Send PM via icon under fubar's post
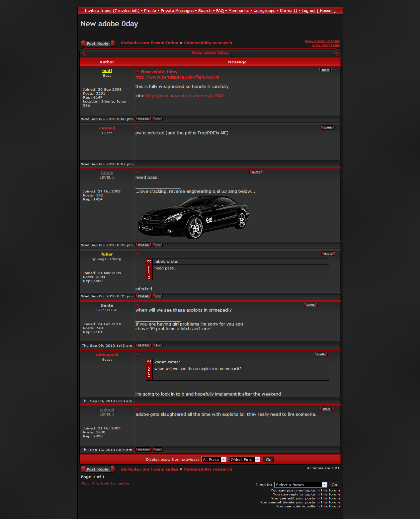Viewport: 420px width, 519px height. point(158,296)
